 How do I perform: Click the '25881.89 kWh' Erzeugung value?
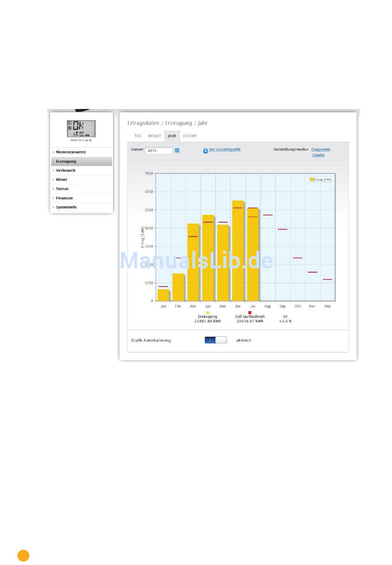tap(208, 321)
